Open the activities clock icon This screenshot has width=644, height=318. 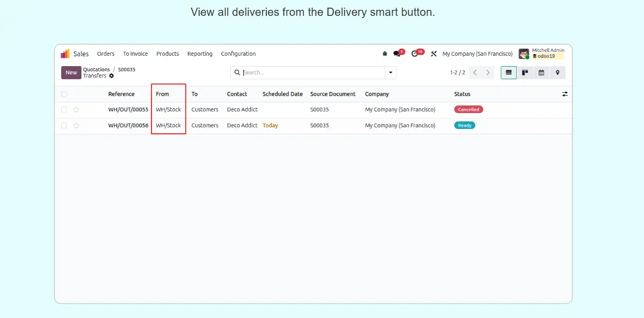coord(415,54)
